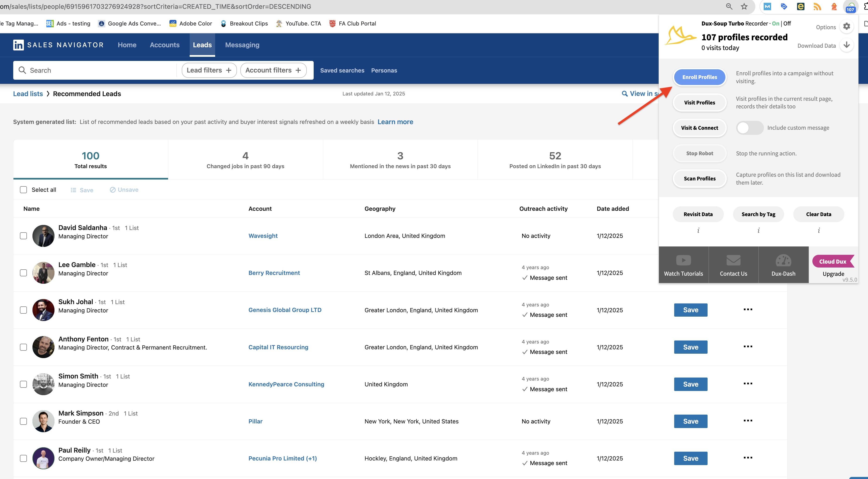Open more options menu for Sukh Johal

[748, 309]
